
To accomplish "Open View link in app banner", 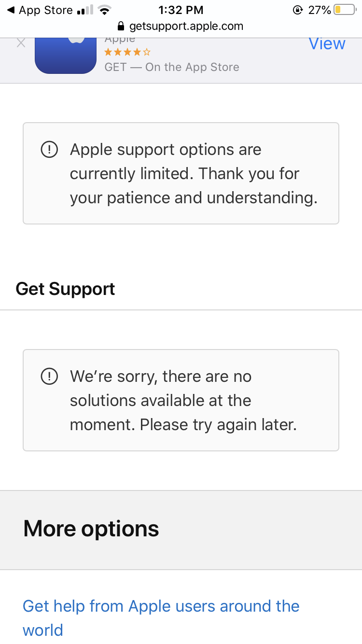I will [x=327, y=44].
